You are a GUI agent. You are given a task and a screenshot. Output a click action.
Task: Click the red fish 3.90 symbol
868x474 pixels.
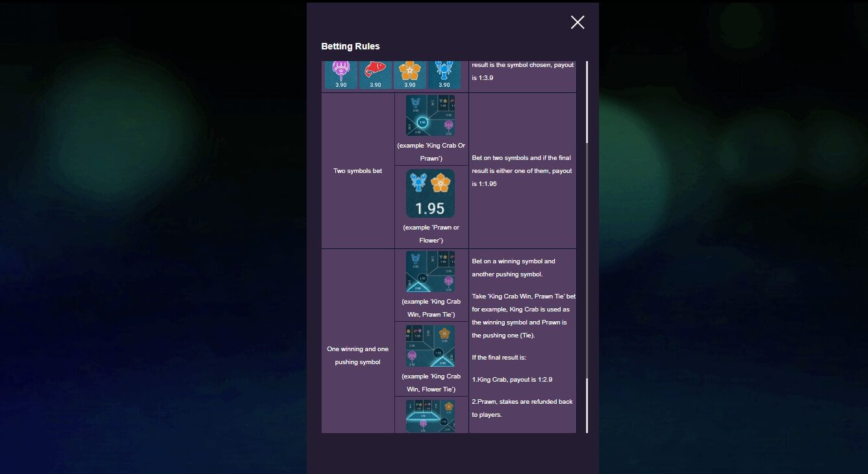pyautogui.click(x=375, y=74)
